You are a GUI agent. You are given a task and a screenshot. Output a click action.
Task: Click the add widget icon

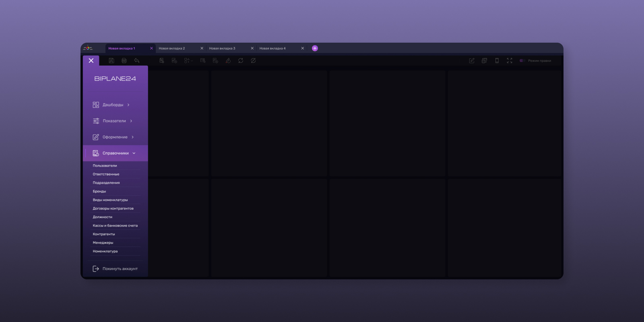tap(174, 60)
